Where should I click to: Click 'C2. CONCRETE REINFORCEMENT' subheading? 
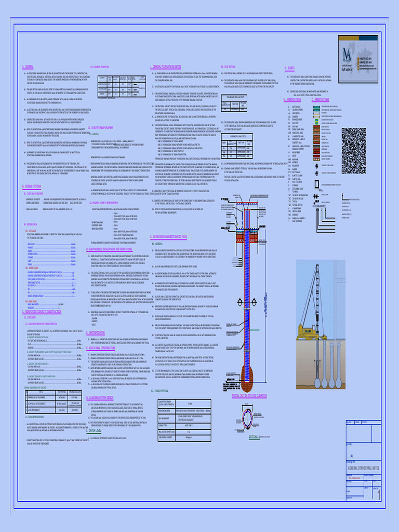tap(101, 128)
